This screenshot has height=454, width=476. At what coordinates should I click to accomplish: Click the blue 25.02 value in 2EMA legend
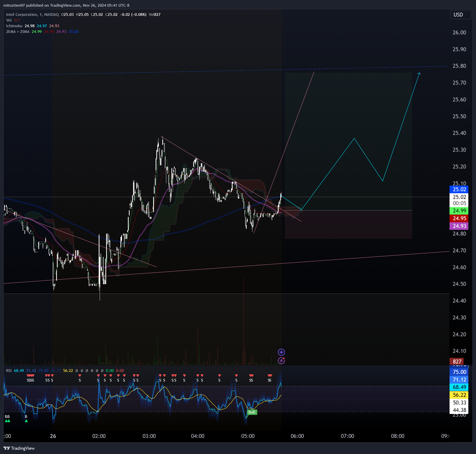73,32
